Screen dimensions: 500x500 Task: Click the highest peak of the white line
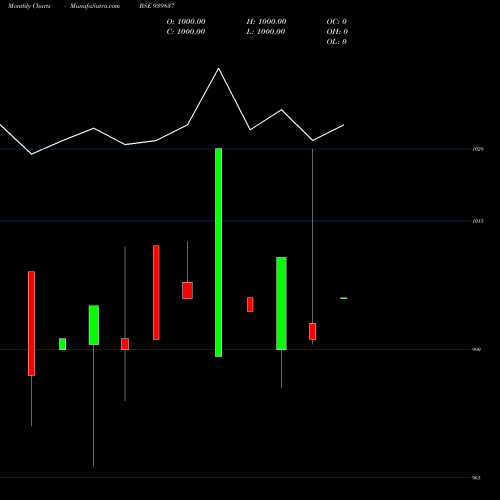[219, 69]
